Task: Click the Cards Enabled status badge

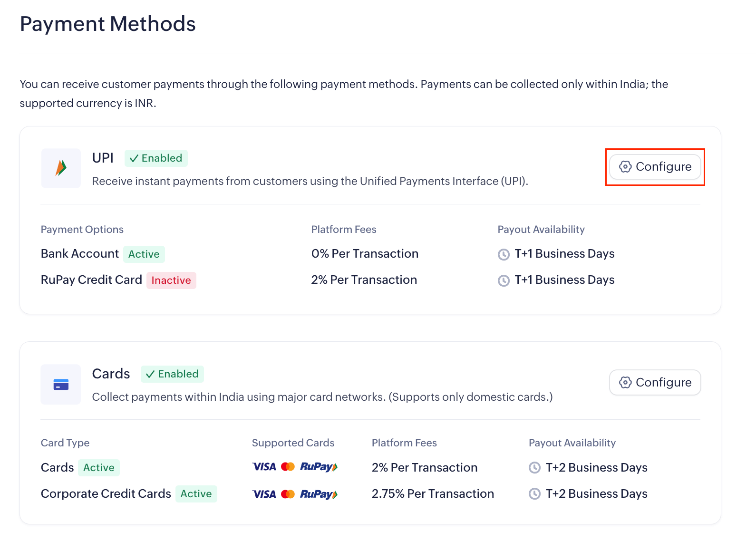Action: click(172, 374)
